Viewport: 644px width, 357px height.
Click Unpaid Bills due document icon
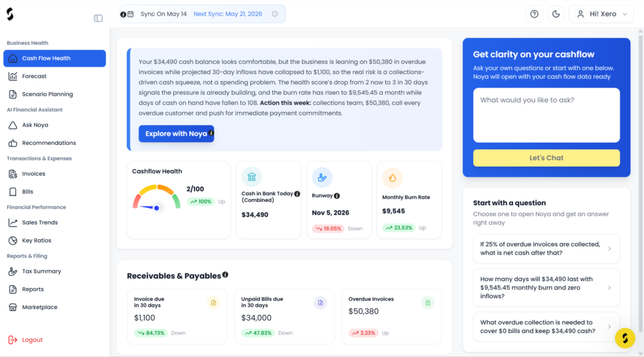[320, 303]
